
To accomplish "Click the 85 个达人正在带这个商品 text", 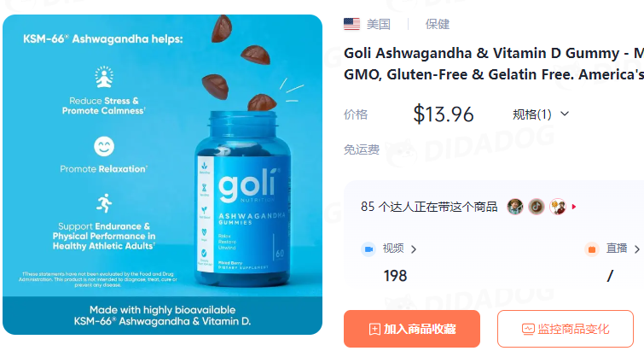I will [429, 207].
